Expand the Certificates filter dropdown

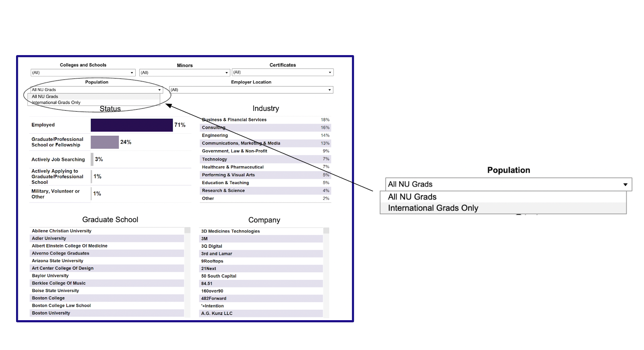(283, 72)
